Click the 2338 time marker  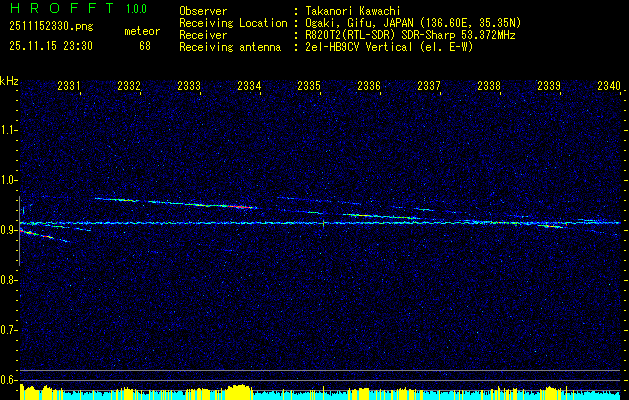[x=489, y=85]
